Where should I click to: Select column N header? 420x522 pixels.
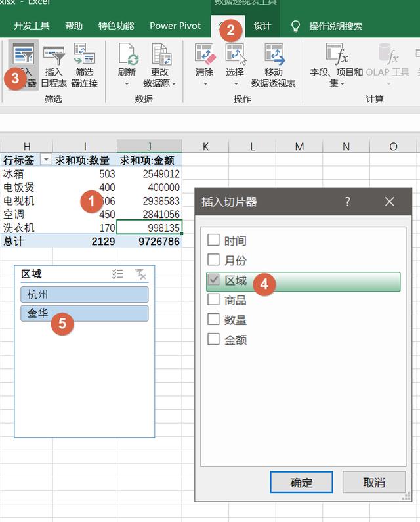(x=346, y=146)
